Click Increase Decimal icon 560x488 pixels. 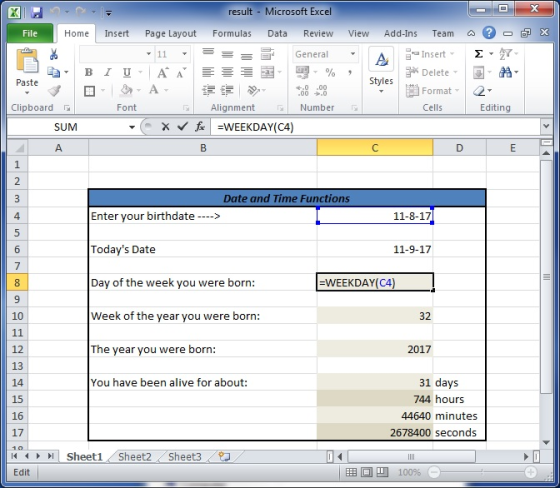click(302, 91)
